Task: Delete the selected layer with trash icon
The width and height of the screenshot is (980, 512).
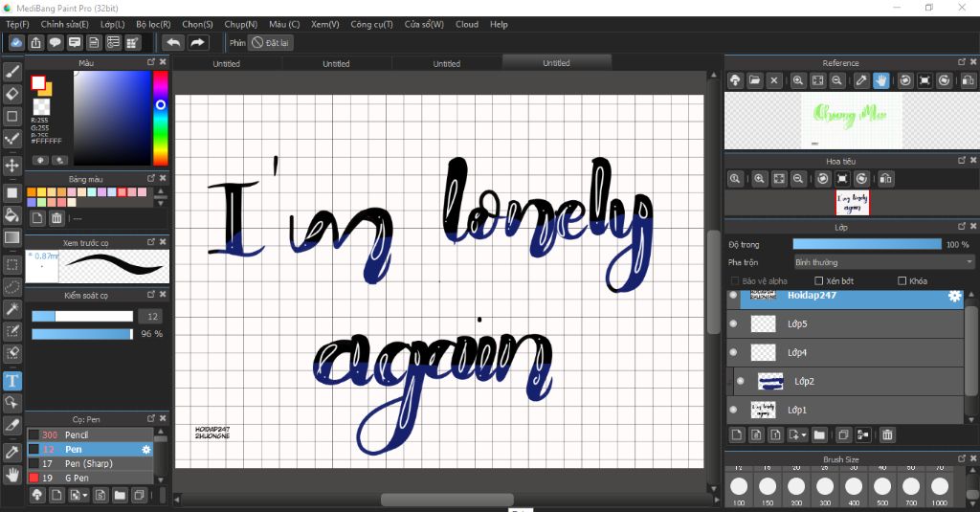Action: click(887, 435)
